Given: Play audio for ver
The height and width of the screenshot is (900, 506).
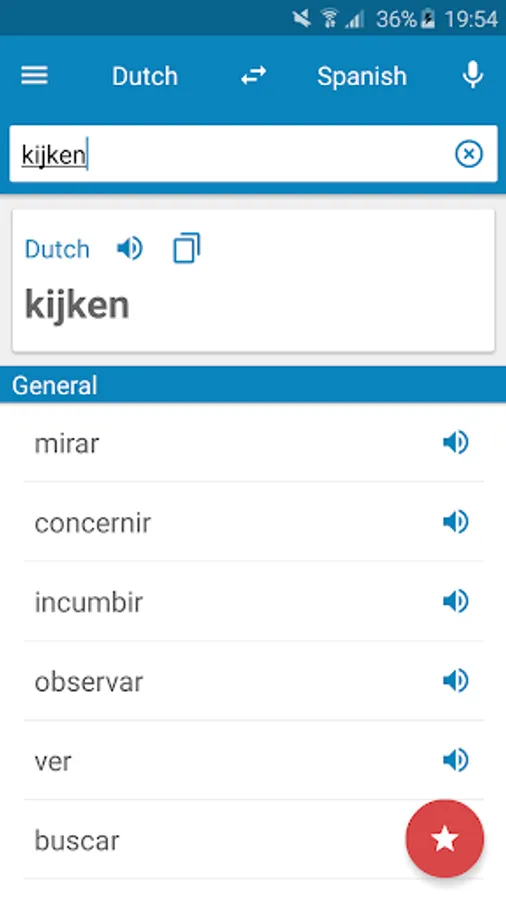Looking at the screenshot, I should [456, 760].
